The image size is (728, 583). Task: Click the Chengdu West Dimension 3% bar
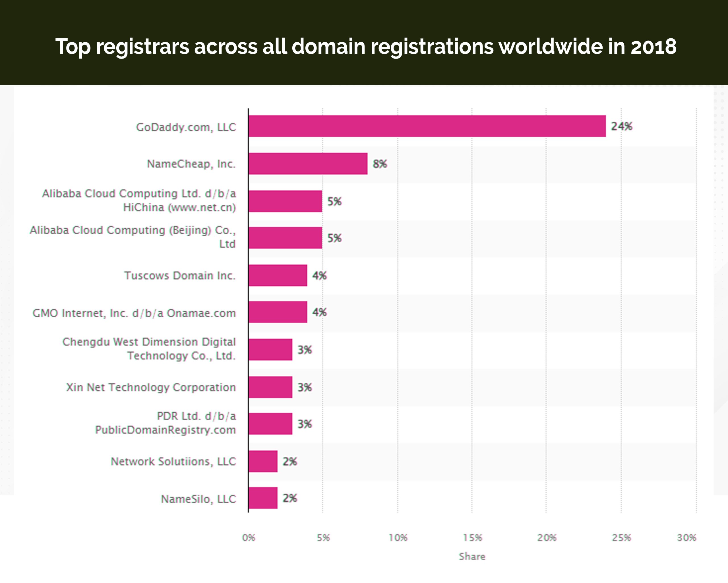pyautogui.click(x=270, y=349)
